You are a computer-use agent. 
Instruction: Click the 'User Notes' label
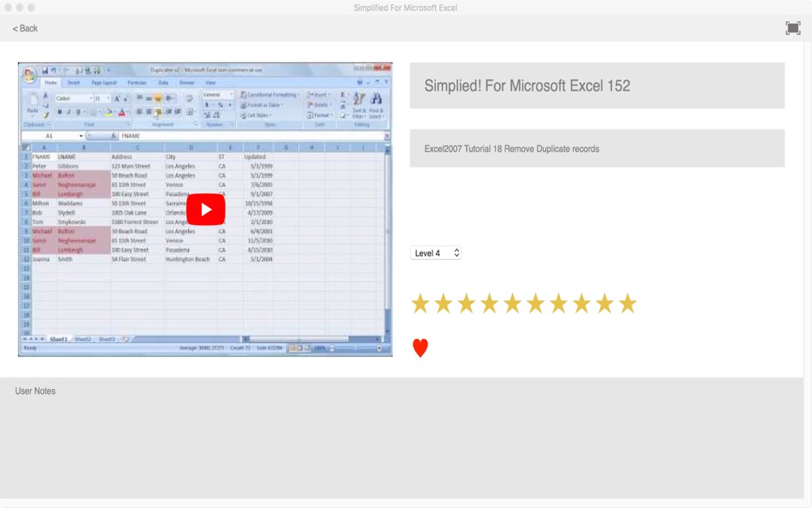click(35, 391)
